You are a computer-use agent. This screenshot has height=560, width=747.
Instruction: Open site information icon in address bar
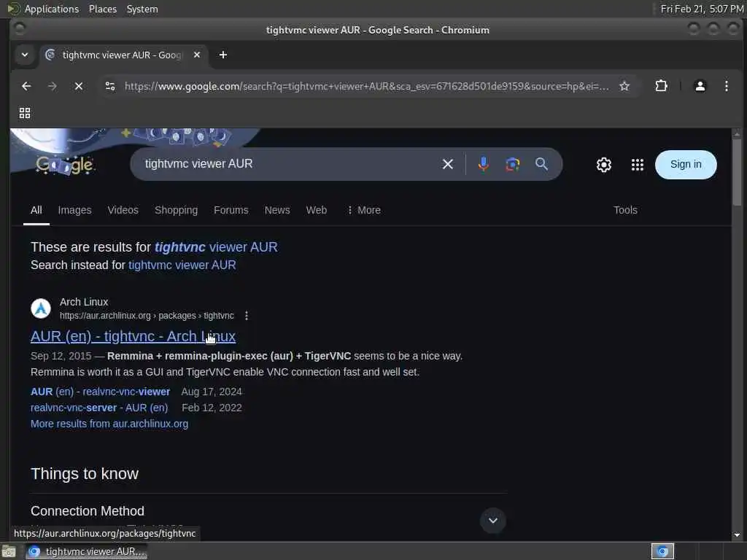click(110, 86)
